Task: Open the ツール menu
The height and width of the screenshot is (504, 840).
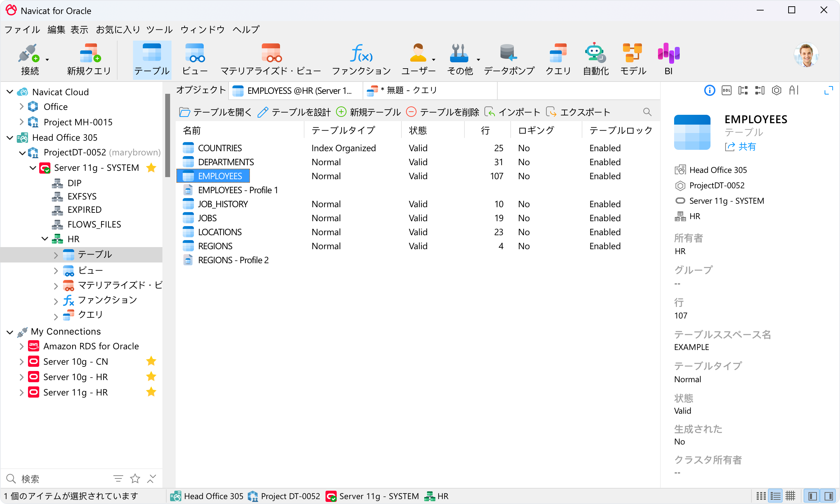Action: click(159, 29)
